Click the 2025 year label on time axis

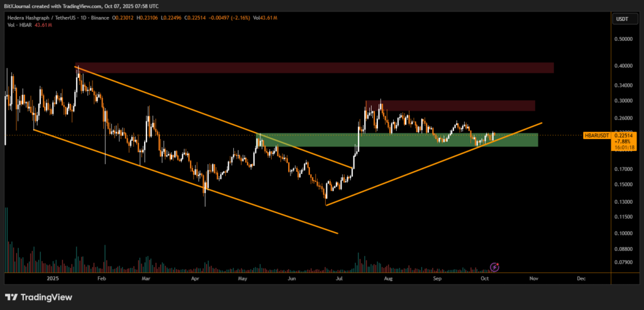click(52, 277)
